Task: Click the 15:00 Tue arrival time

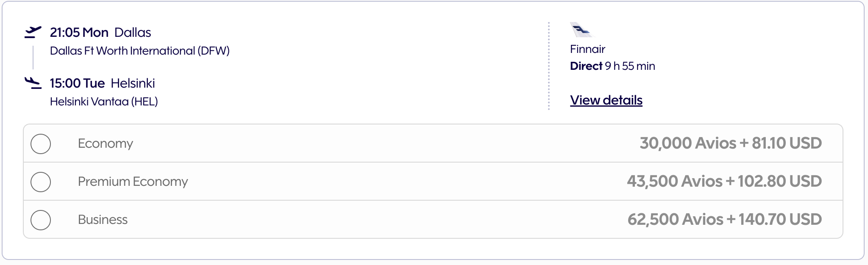Action: pos(77,83)
